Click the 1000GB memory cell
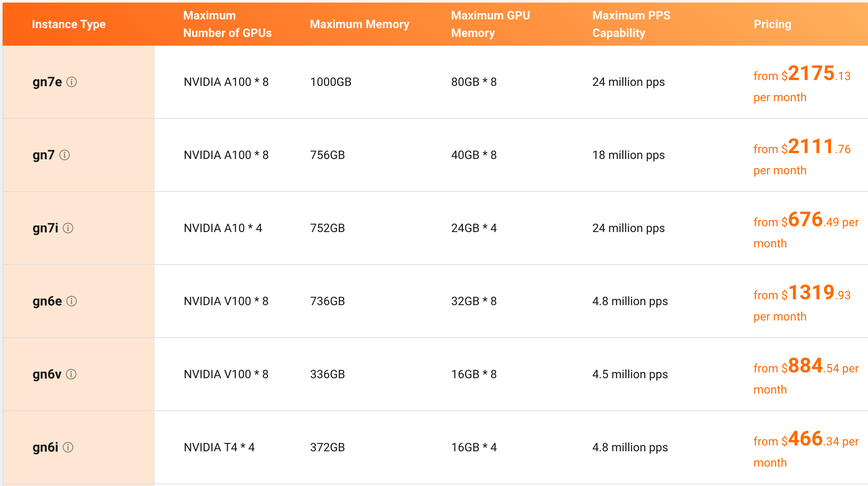This screenshot has height=486, width=868. pos(331,82)
